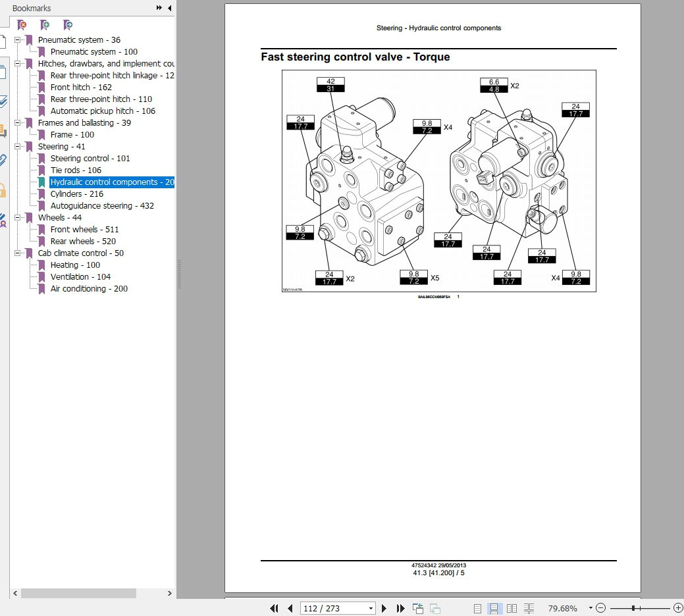Return to previous view
The width and height of the screenshot is (684, 616).
[418, 608]
